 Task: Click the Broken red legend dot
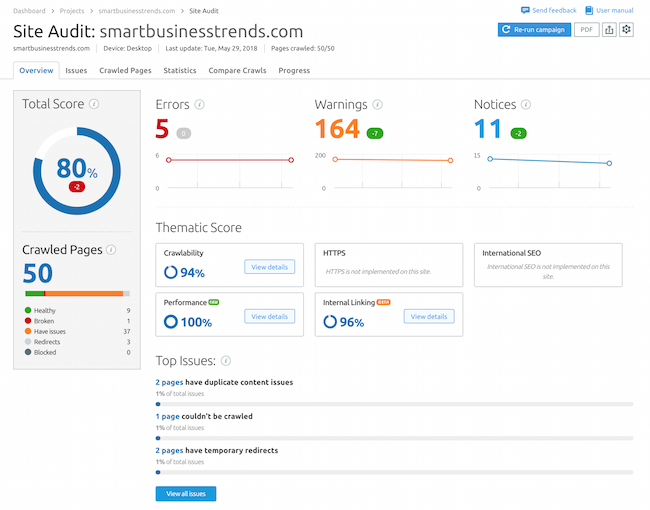click(x=28, y=321)
